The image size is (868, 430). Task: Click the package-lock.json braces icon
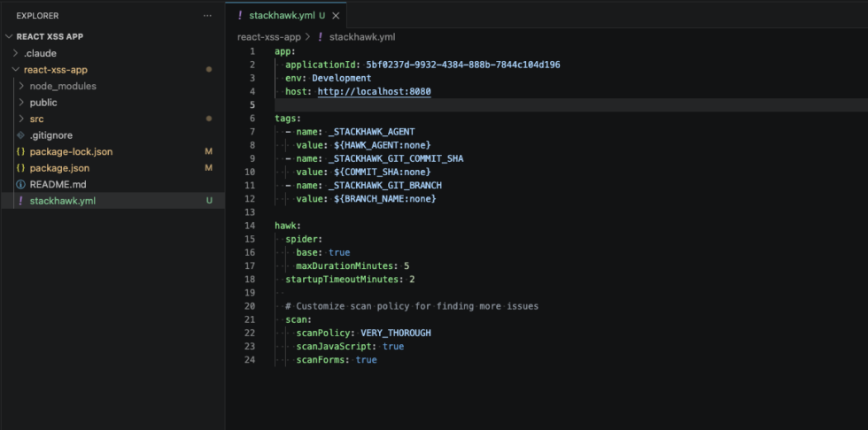(x=20, y=151)
